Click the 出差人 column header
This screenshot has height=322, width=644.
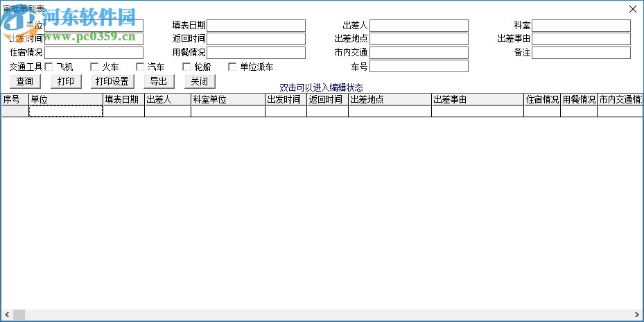click(168, 99)
